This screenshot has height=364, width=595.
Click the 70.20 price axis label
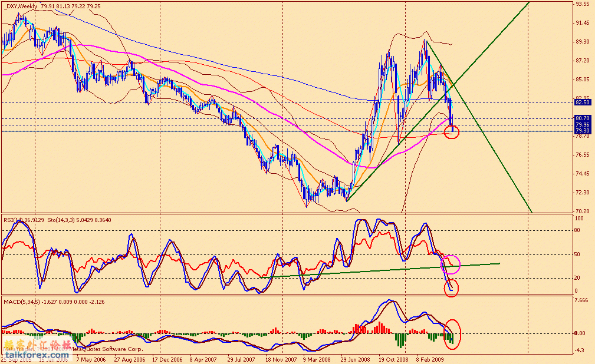tap(583, 211)
